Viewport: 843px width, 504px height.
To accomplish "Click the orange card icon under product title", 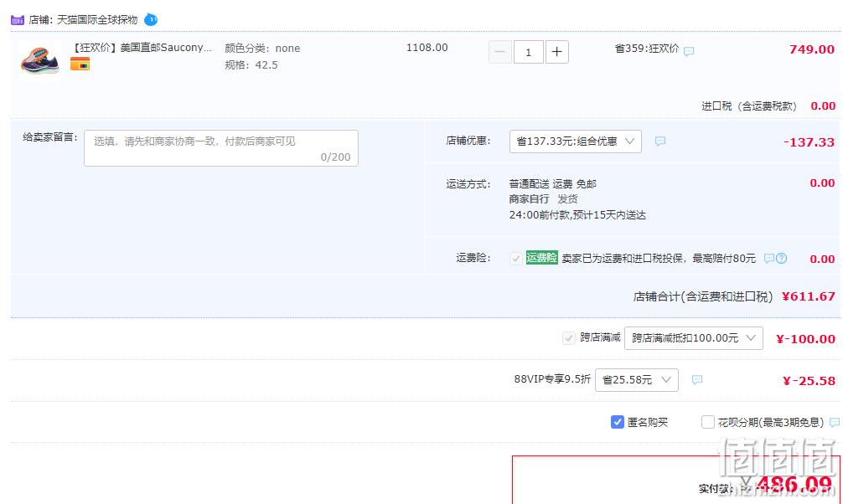I will click(x=80, y=64).
